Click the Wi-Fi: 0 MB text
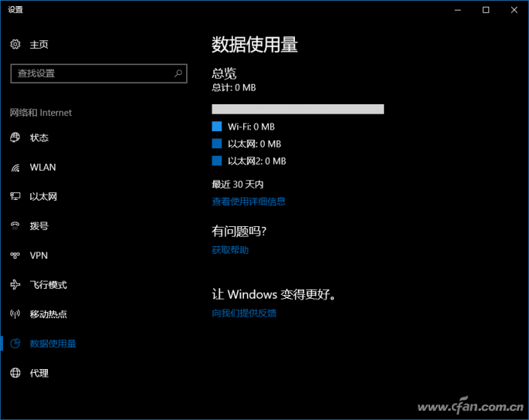The image size is (529, 420). coord(251,127)
